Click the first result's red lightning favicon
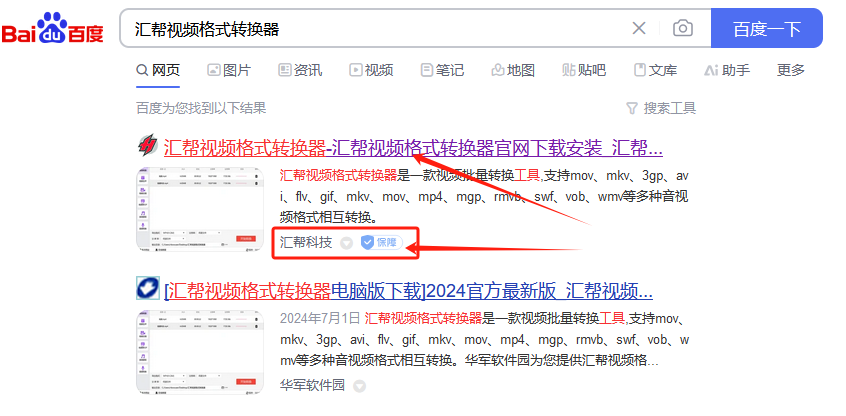 (147, 145)
